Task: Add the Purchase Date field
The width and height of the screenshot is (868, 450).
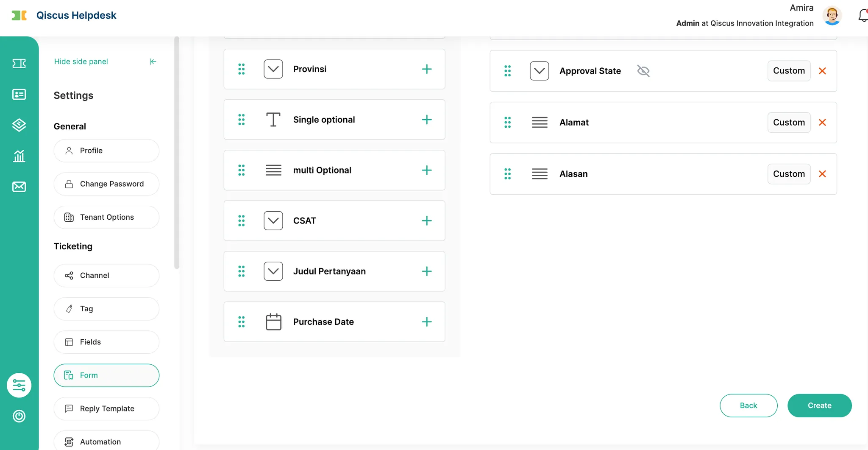Action: point(427,322)
